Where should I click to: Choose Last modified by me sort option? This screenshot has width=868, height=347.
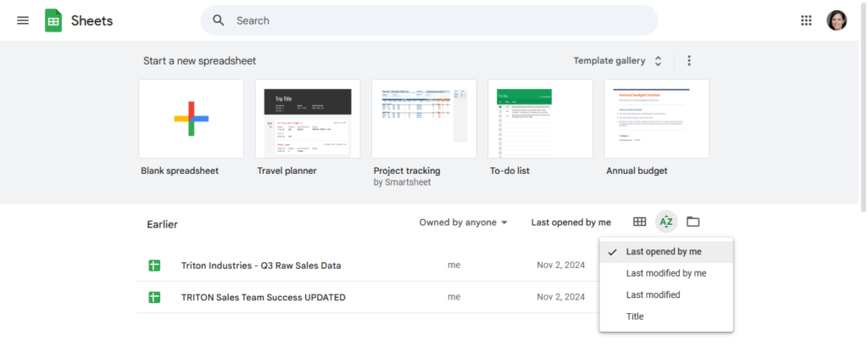(665, 273)
